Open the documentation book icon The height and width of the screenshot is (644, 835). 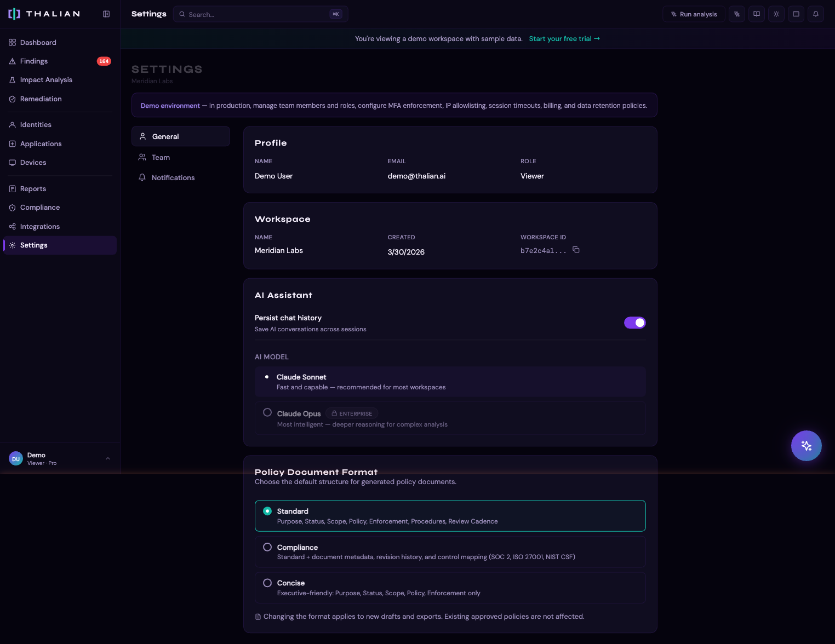point(757,14)
